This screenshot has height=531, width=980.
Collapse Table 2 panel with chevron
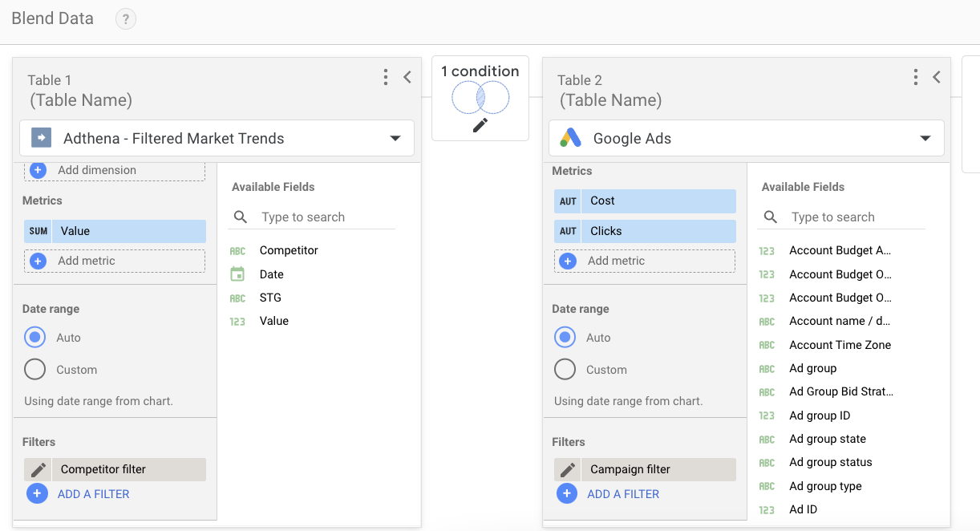point(937,77)
